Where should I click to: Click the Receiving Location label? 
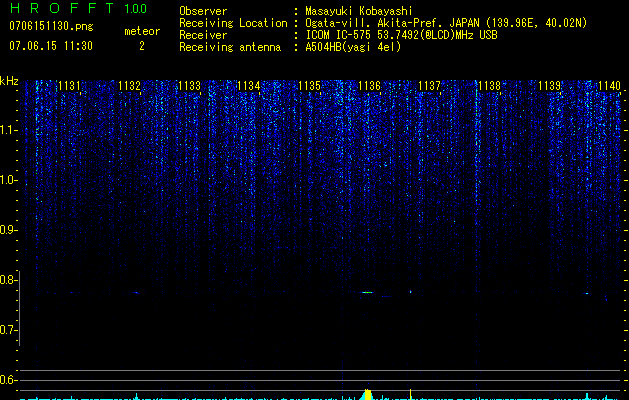233,23
